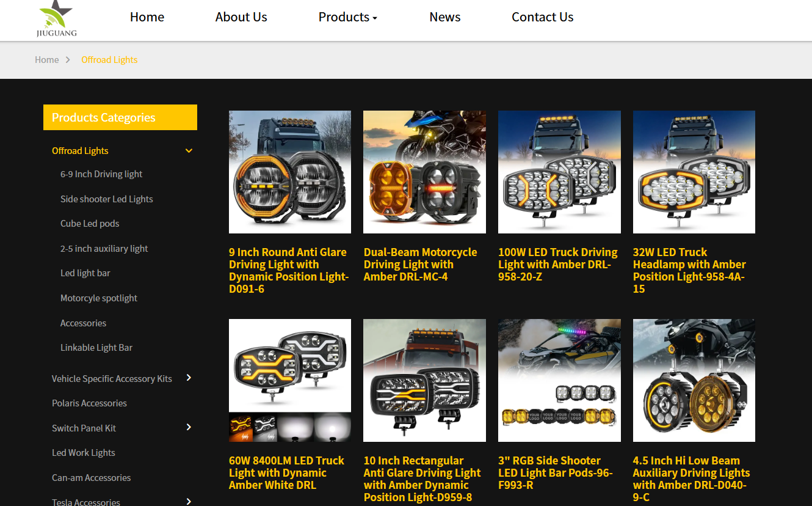Screen dimensions: 812x506
Task: Open the 9 Inch Round Anti Glare Driving Light
Action: click(x=289, y=172)
